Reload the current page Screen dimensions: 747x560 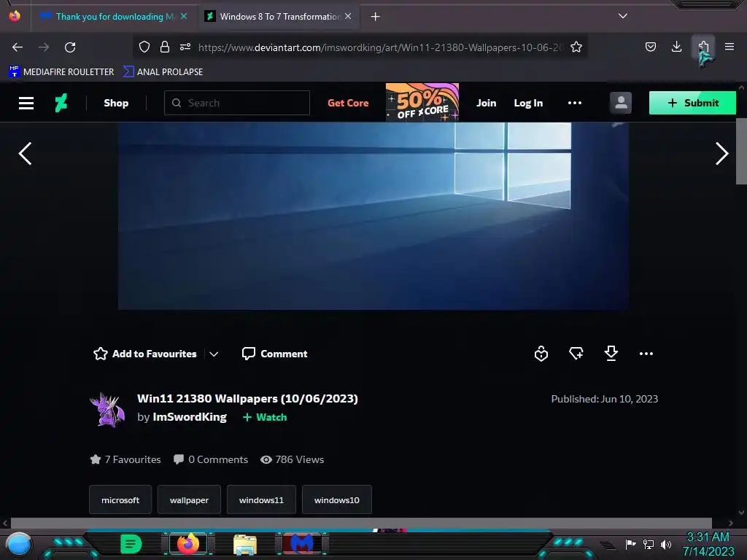(70, 47)
